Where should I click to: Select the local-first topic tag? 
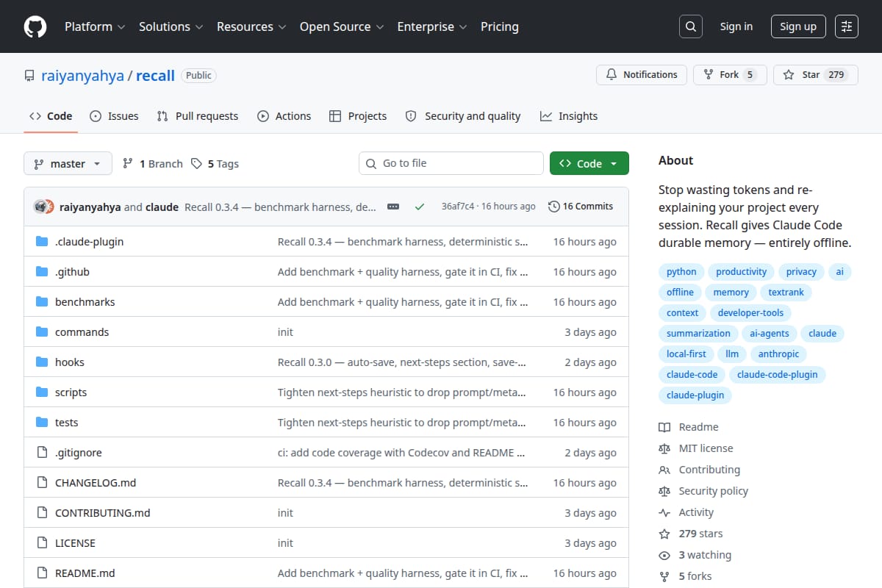(x=686, y=354)
